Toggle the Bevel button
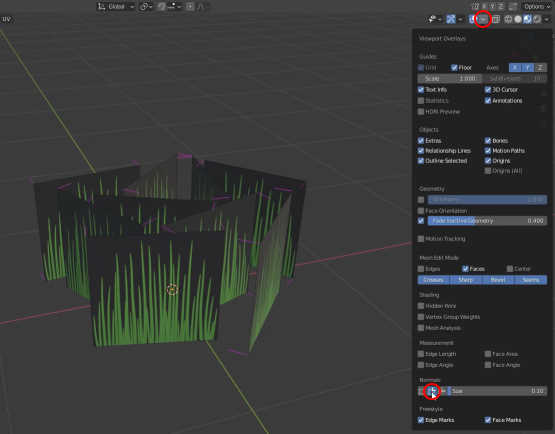This screenshot has height=434, width=555. click(x=498, y=280)
